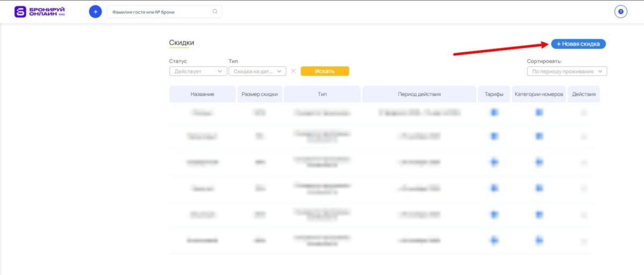644x275 pixels.
Task: Click the Период действия column header
Action: click(419, 94)
